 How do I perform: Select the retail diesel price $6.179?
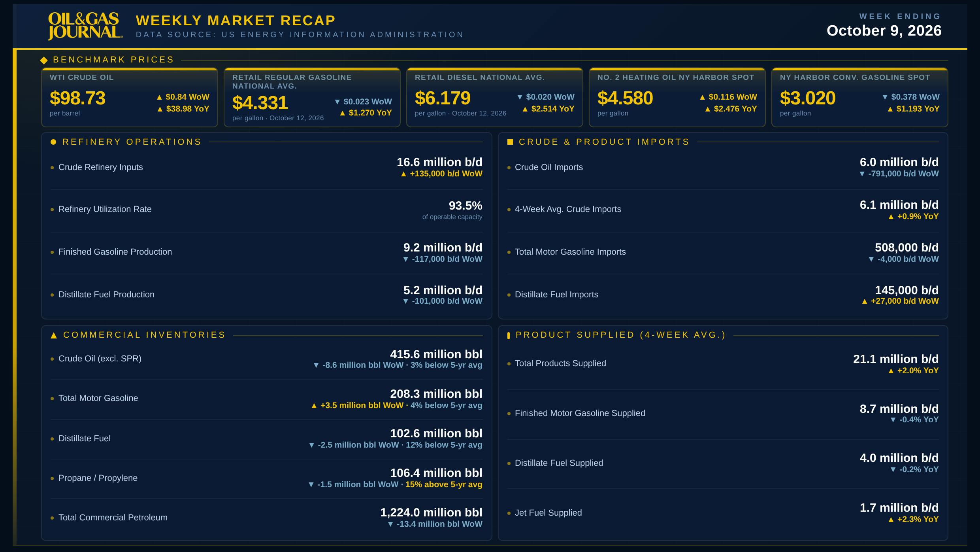[x=443, y=98]
